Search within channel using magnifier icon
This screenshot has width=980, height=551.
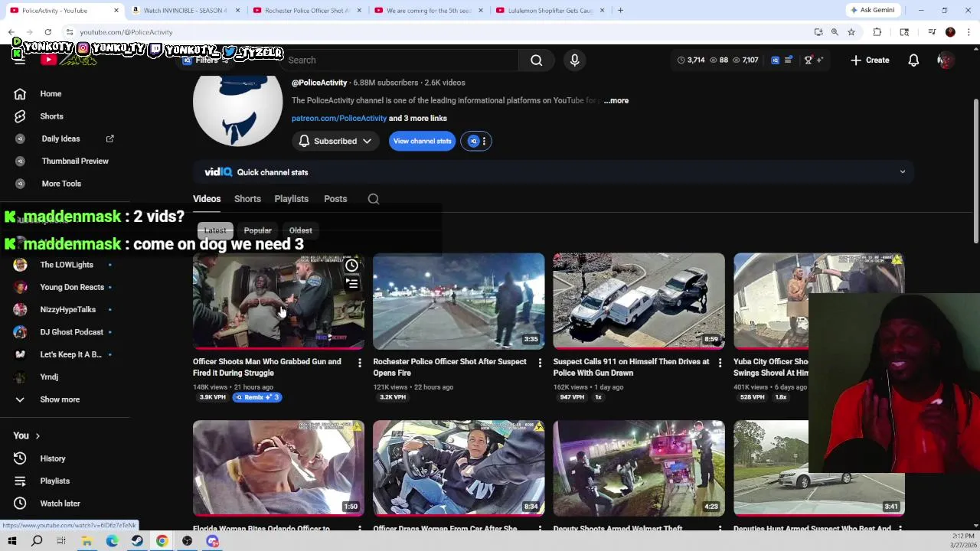373,199
